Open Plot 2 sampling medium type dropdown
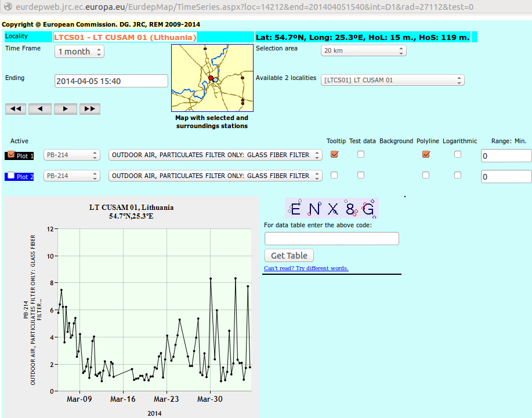This screenshot has width=532, height=418. [215, 176]
